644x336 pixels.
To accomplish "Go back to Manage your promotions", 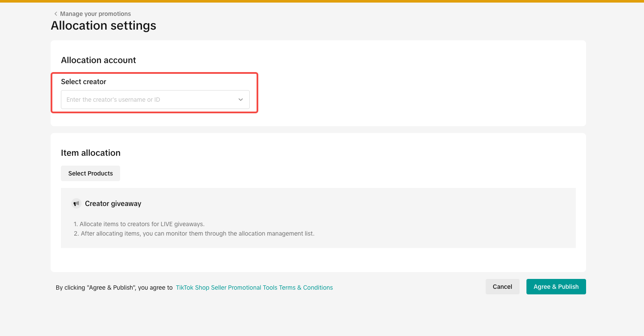I will tap(95, 14).
